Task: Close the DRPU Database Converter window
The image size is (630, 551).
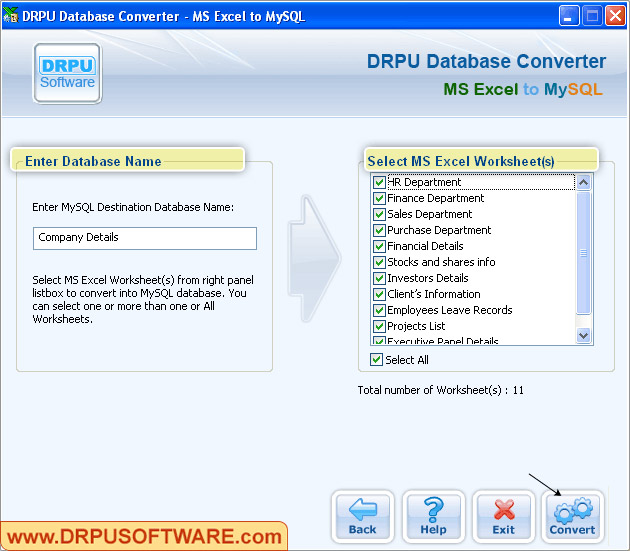Action: point(615,16)
